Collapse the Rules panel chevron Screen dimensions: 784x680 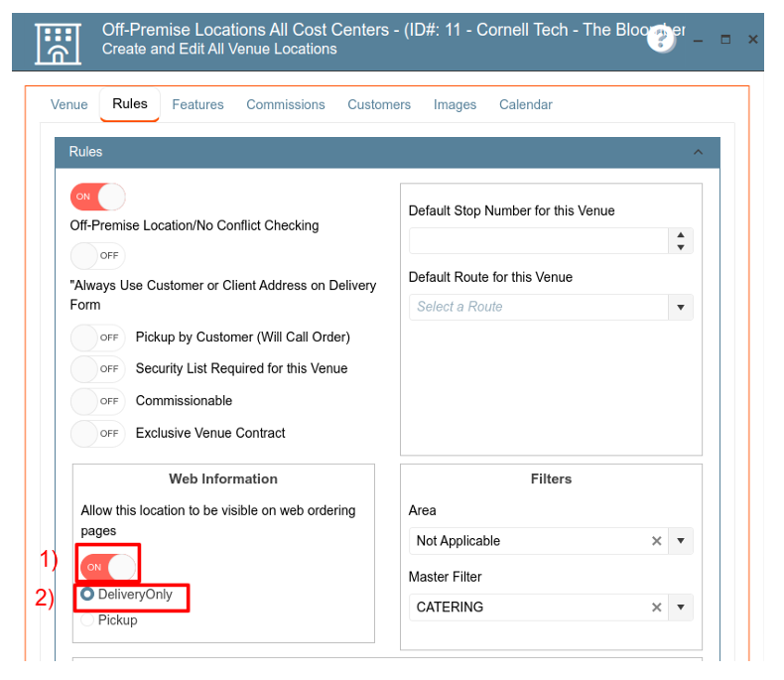pyautogui.click(x=698, y=152)
